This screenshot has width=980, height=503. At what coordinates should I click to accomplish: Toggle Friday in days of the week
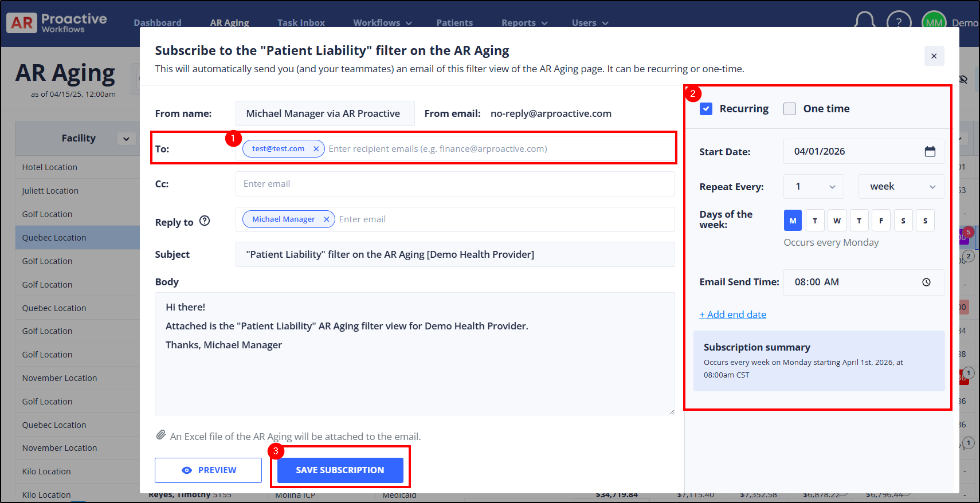tap(881, 221)
